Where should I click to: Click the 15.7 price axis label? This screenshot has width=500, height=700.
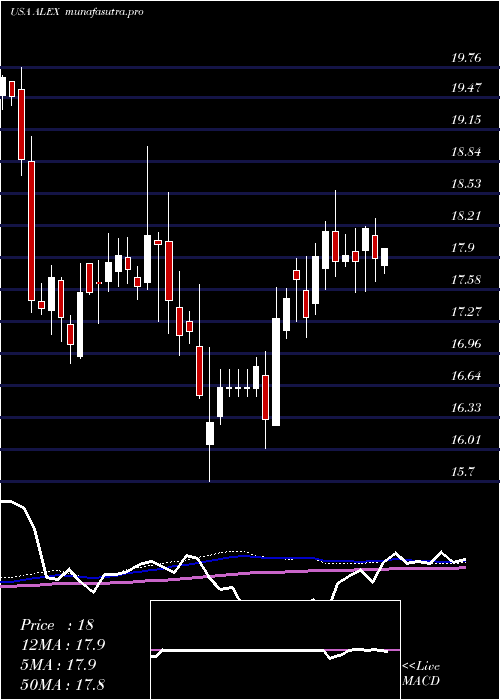pos(462,472)
